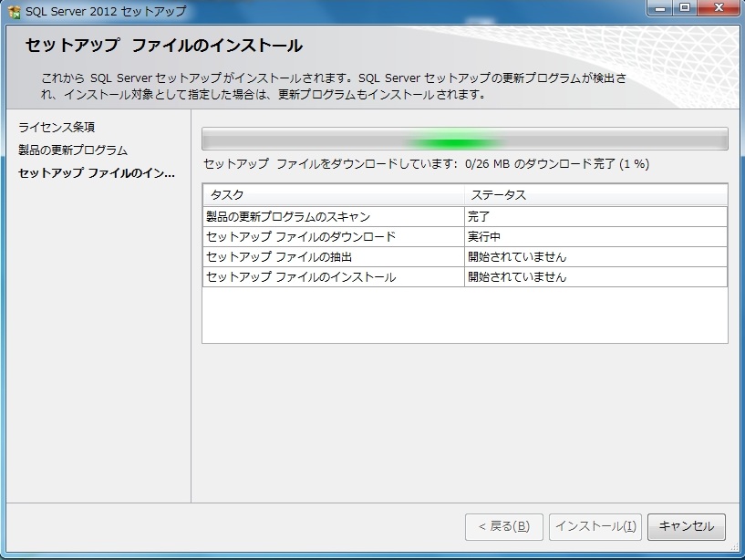Click the キャンセル button

[687, 526]
